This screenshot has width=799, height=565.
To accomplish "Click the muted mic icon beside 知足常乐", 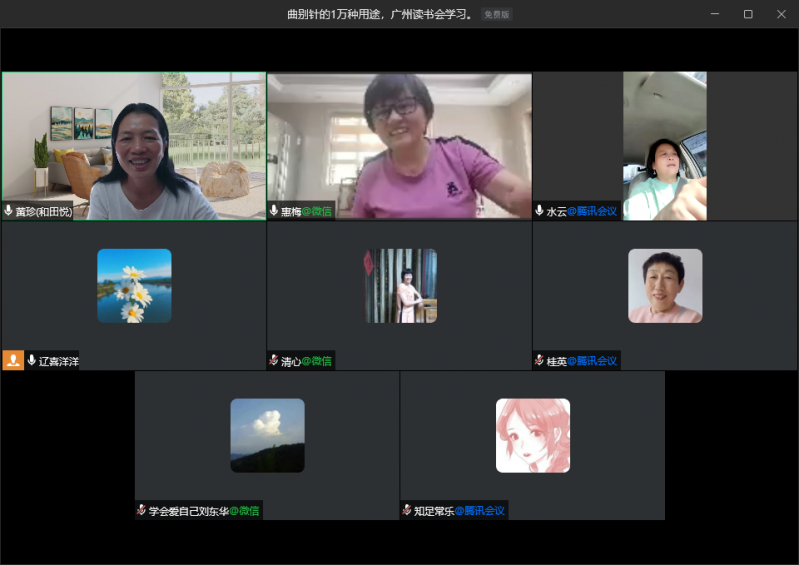I will (x=407, y=510).
